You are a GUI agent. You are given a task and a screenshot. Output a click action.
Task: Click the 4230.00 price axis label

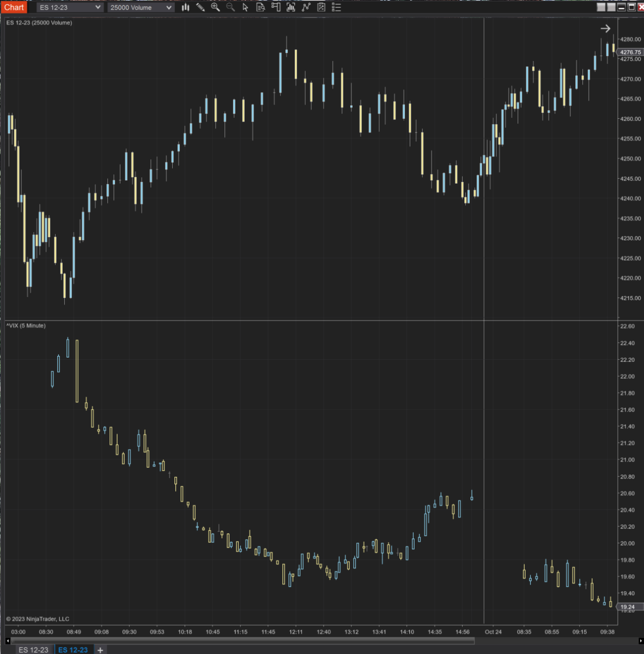630,238
